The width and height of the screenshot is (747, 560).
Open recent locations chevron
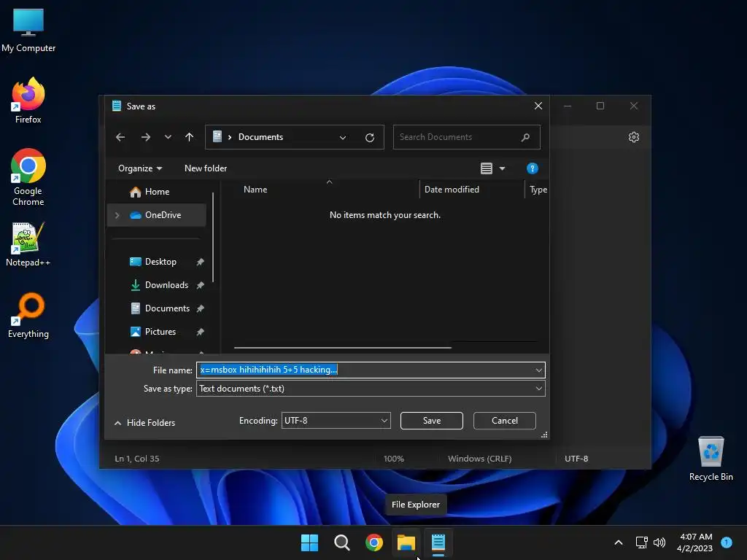[x=168, y=137]
